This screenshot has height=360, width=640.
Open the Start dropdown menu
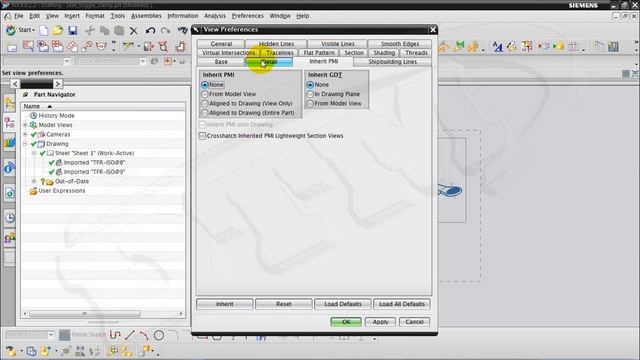tap(26, 30)
